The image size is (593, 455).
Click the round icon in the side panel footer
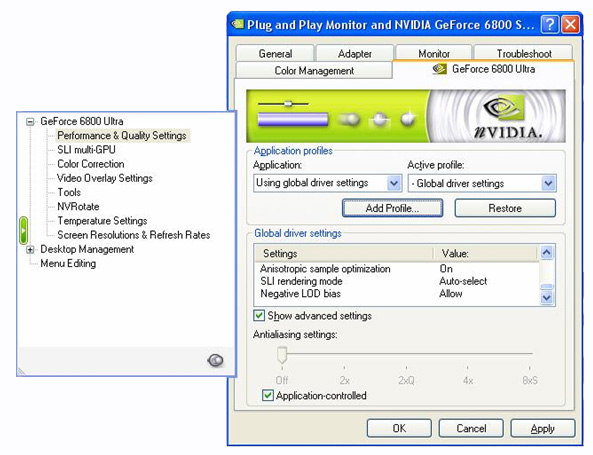coord(215,360)
